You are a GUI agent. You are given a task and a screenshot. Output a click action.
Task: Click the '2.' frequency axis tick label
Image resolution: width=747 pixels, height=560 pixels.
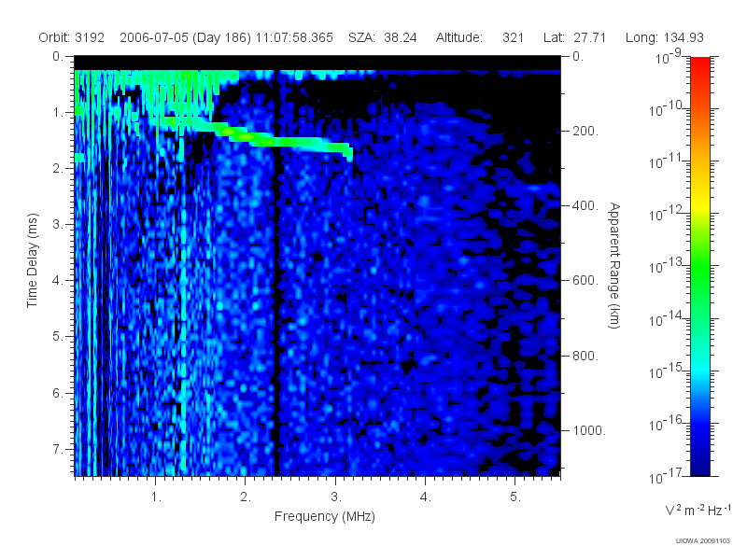pyautogui.click(x=246, y=497)
